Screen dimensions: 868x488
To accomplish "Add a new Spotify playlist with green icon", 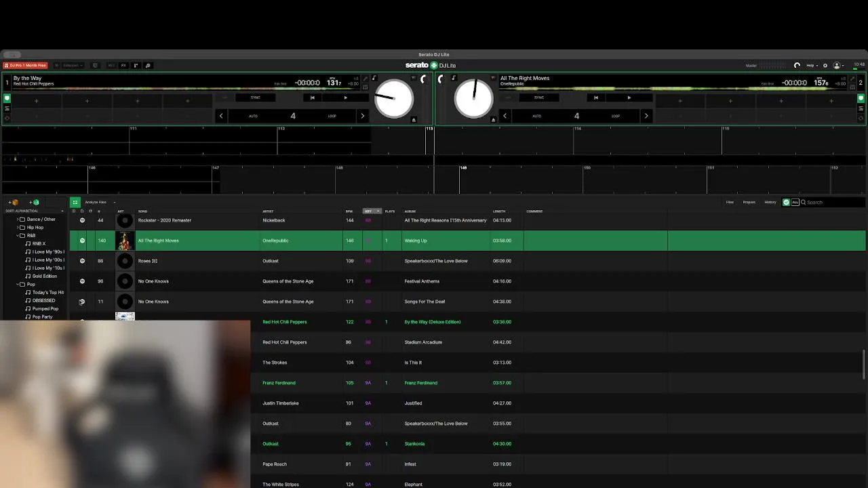I will pyautogui.click(x=34, y=202).
